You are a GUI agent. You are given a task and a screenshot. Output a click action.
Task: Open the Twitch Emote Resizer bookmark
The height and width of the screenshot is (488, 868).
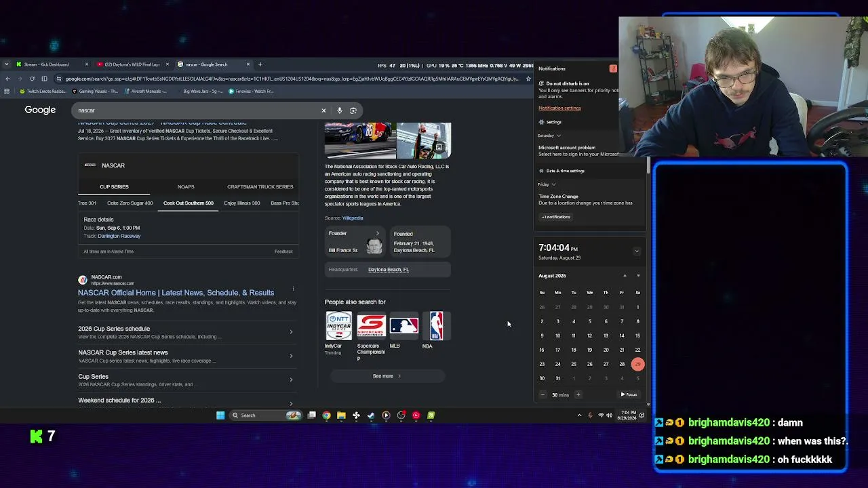pos(43,91)
